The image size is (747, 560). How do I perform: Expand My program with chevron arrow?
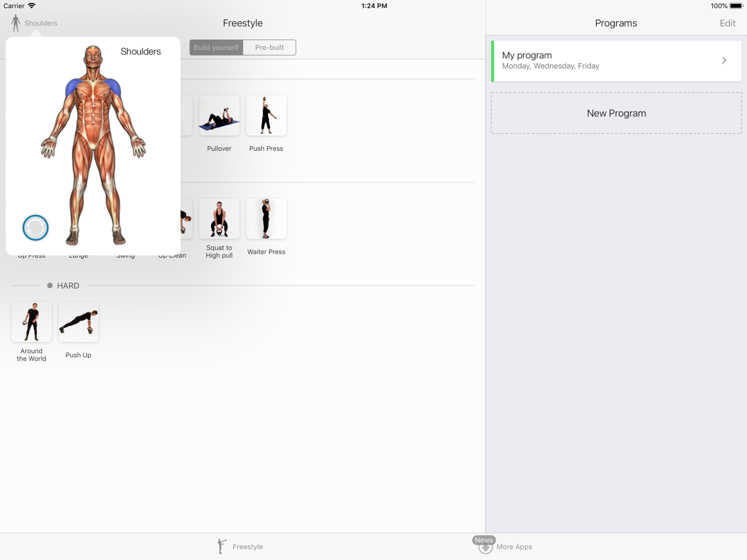724,60
